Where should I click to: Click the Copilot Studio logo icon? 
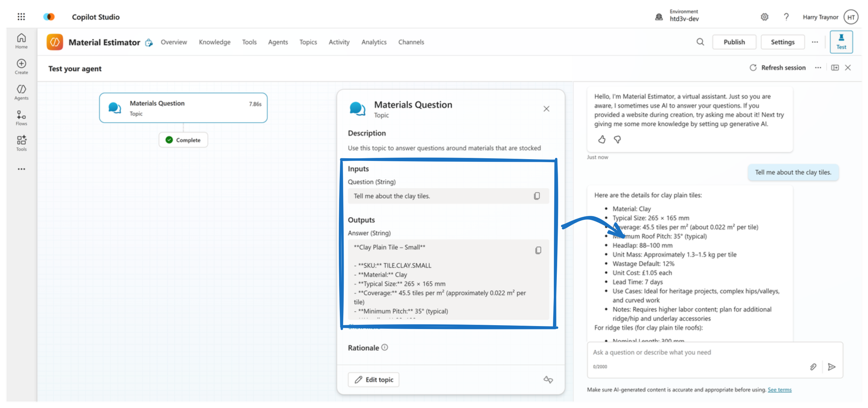point(49,17)
